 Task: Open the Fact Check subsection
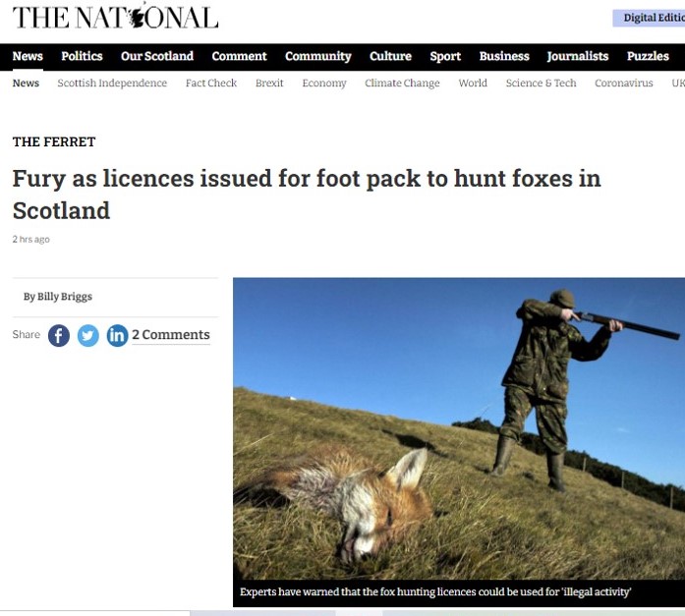(211, 83)
